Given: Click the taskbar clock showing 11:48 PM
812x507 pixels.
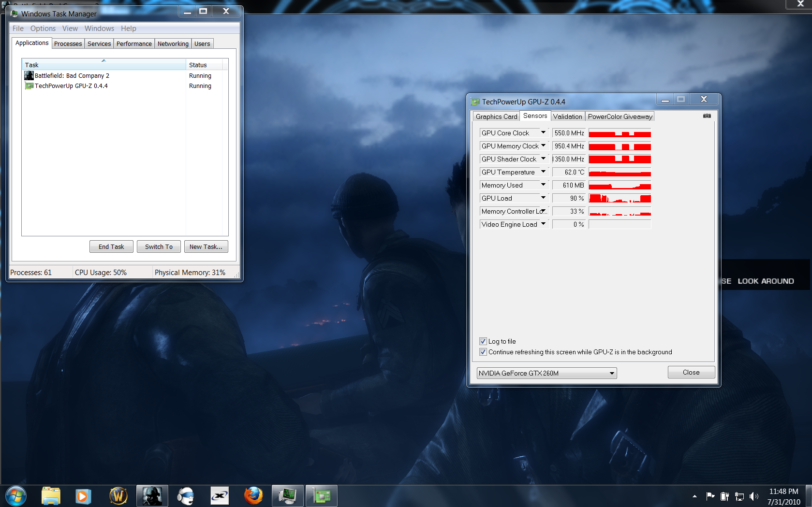Looking at the screenshot, I should pyautogui.click(x=783, y=491).
